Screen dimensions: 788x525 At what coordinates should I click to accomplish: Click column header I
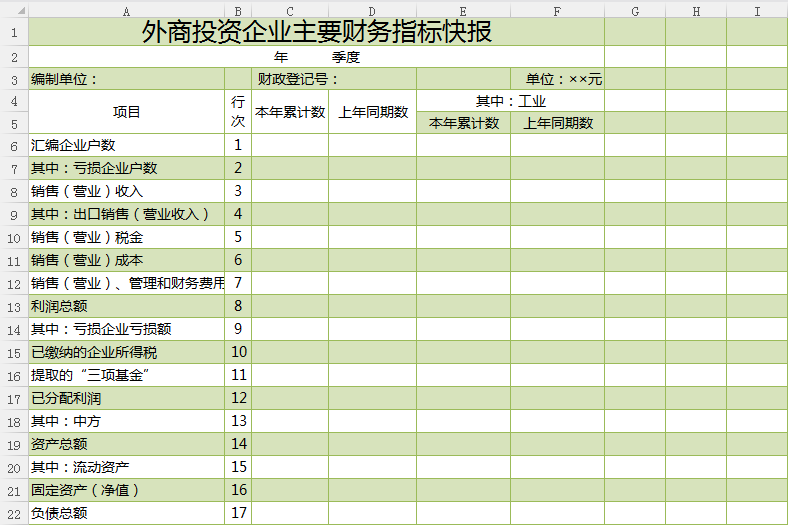pyautogui.click(x=757, y=11)
